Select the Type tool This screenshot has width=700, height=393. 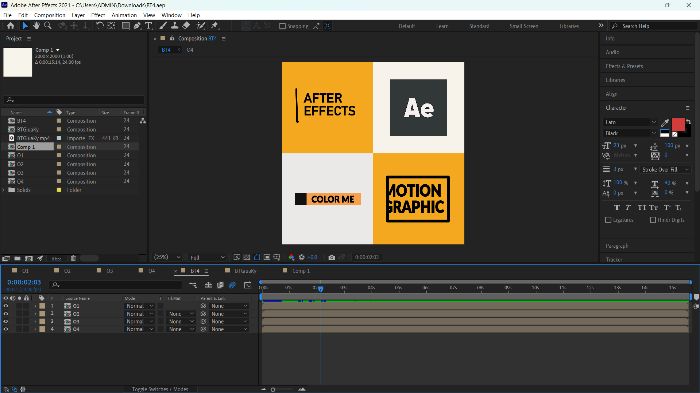coord(149,26)
